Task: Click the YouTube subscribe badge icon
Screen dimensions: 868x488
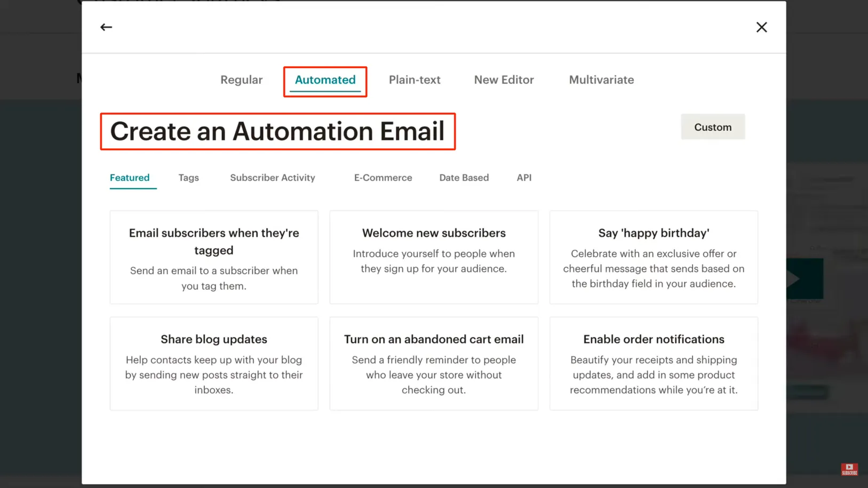Action: click(x=849, y=469)
